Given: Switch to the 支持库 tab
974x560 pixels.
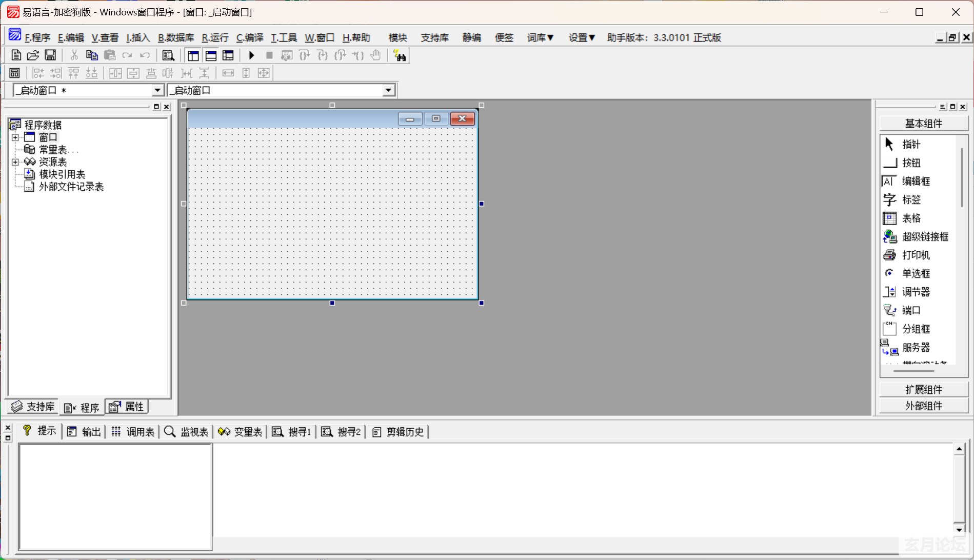Looking at the screenshot, I should (33, 407).
